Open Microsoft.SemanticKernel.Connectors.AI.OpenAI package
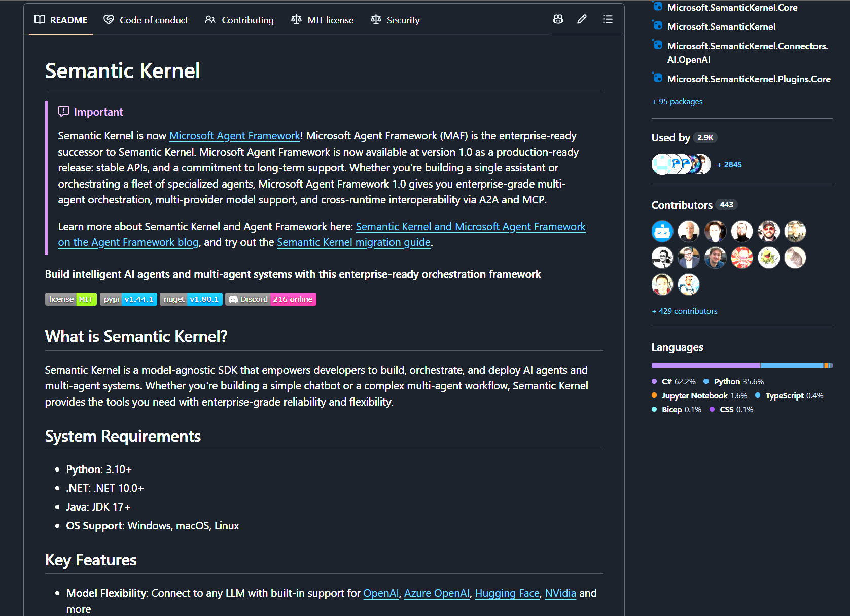 (x=748, y=53)
